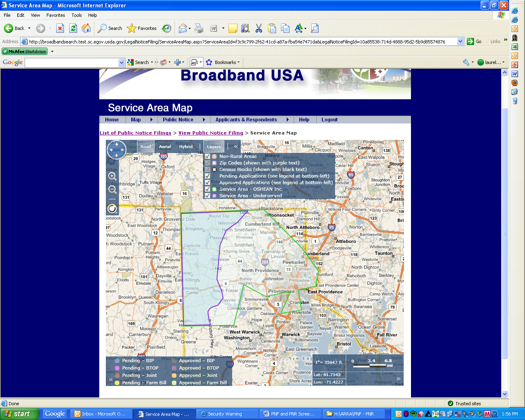525x420 pixels.
Task: Uncheck Service Area - Underserved layer
Action: tap(208, 196)
